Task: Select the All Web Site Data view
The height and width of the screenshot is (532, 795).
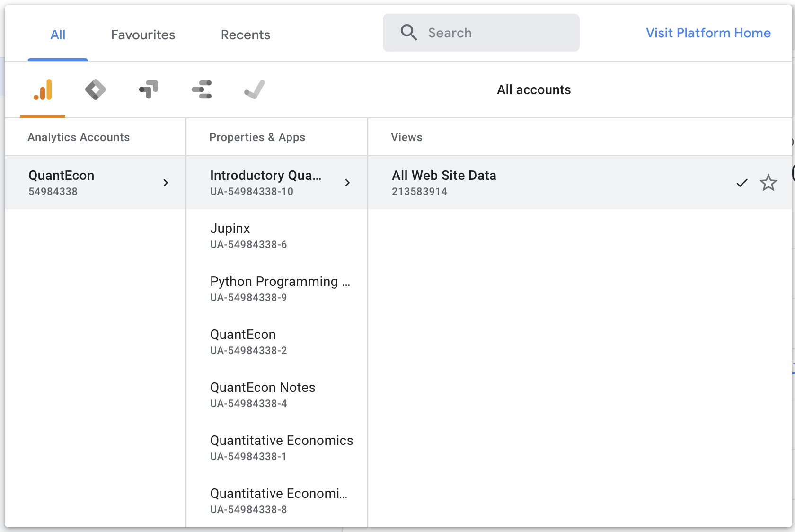Action: pyautogui.click(x=580, y=183)
